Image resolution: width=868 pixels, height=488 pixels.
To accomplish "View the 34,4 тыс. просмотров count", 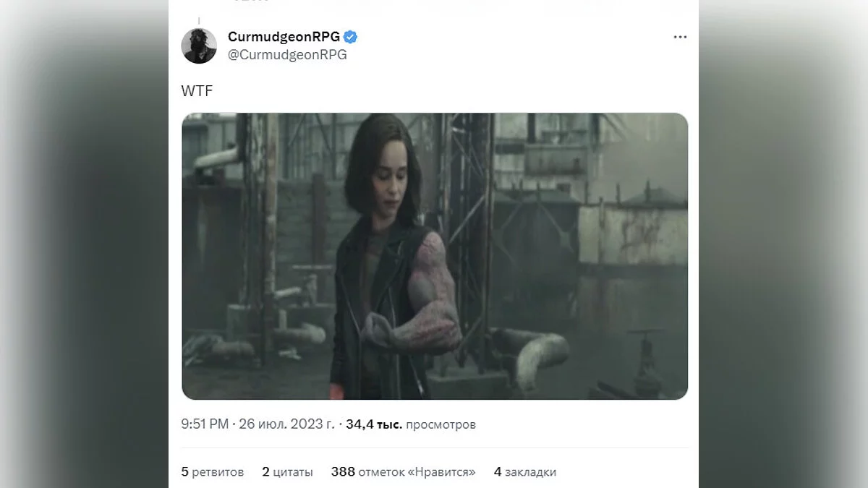I will (x=411, y=424).
